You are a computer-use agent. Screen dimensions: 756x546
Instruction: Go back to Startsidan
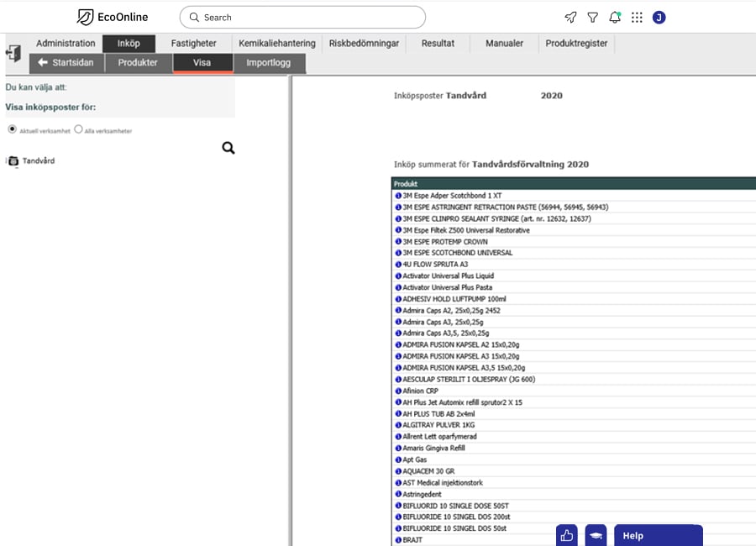tap(67, 63)
